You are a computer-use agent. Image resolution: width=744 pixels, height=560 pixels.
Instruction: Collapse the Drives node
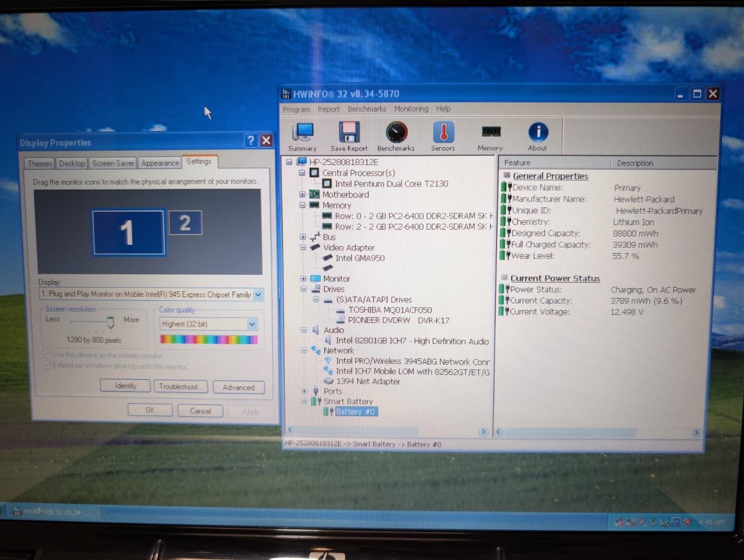303,289
